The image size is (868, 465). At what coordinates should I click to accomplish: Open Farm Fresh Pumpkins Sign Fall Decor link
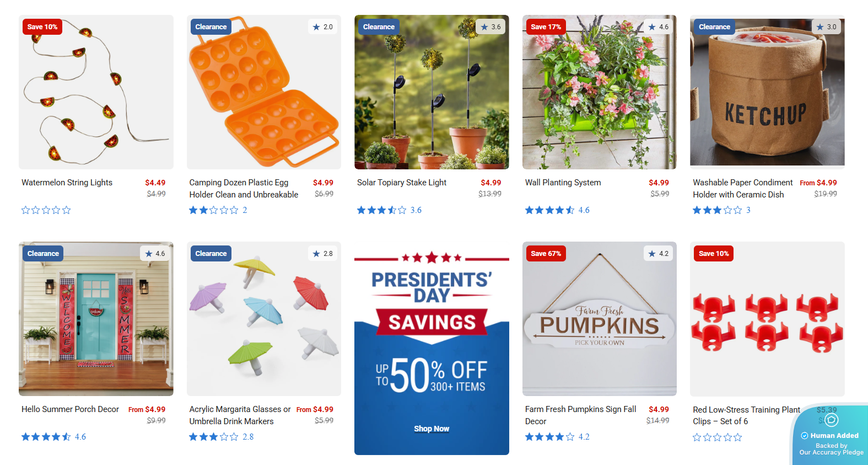click(580, 415)
